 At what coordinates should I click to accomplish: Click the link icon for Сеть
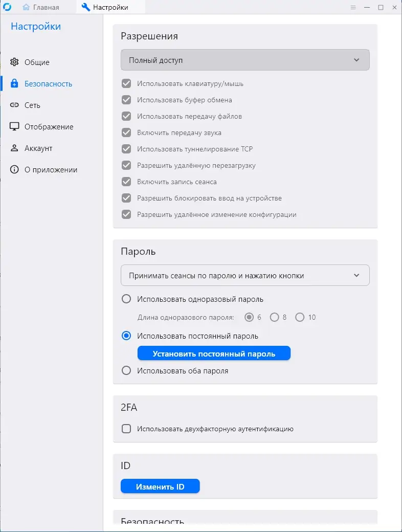pyautogui.click(x=14, y=105)
